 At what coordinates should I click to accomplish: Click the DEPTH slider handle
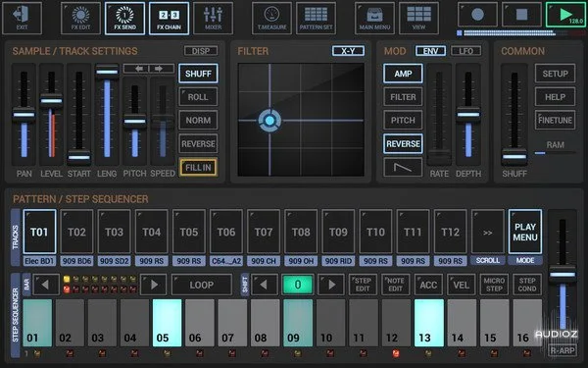click(x=468, y=115)
